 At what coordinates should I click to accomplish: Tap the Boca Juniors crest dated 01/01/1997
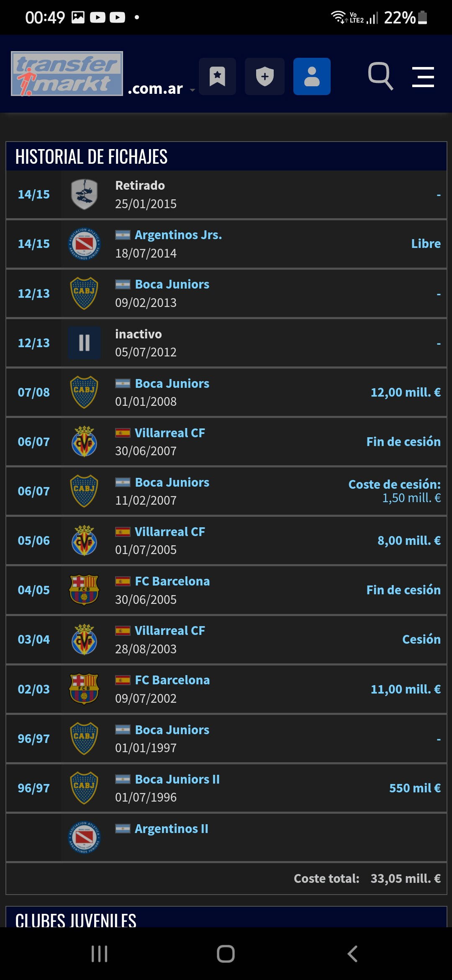[84, 738]
